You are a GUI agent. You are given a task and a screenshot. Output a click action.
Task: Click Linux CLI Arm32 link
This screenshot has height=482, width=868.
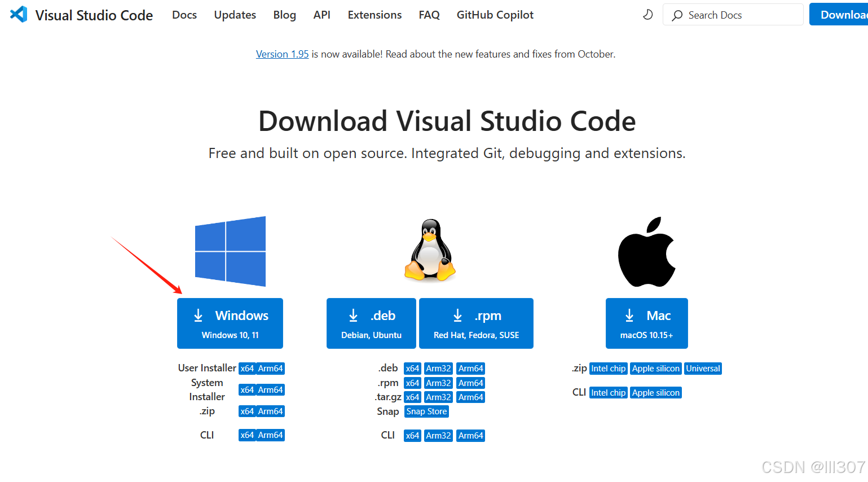pos(439,436)
